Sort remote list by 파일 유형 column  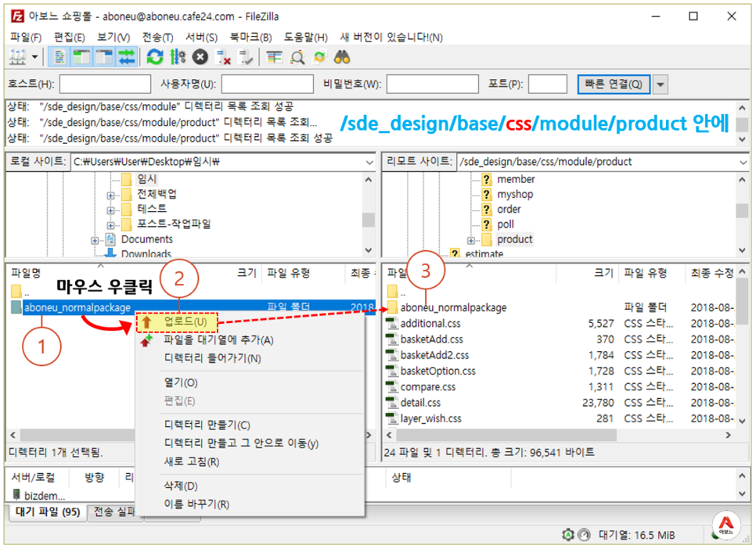click(x=646, y=273)
